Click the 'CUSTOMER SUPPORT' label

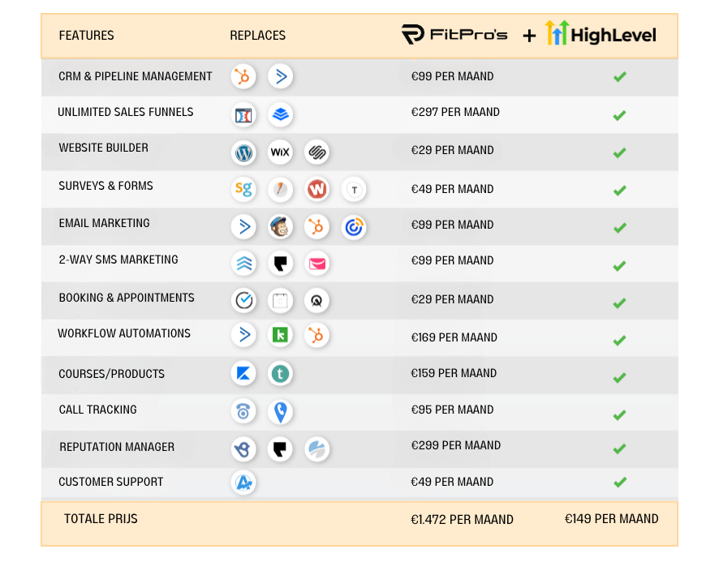point(111,482)
